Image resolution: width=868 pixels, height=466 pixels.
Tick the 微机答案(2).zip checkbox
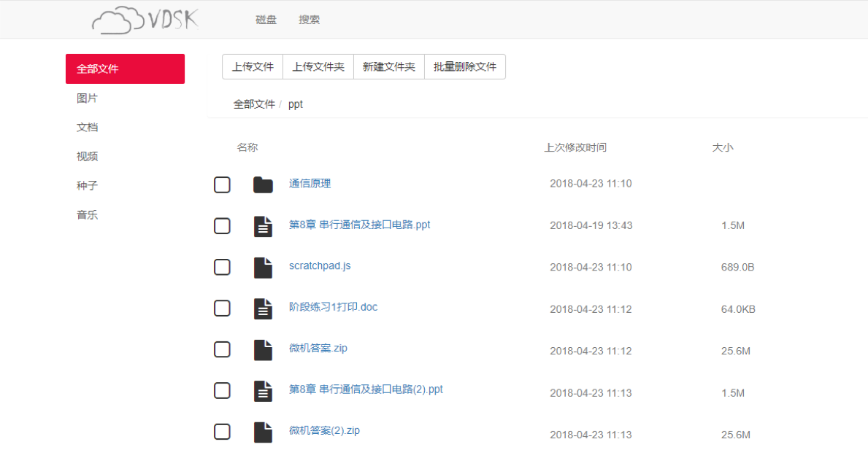click(222, 432)
